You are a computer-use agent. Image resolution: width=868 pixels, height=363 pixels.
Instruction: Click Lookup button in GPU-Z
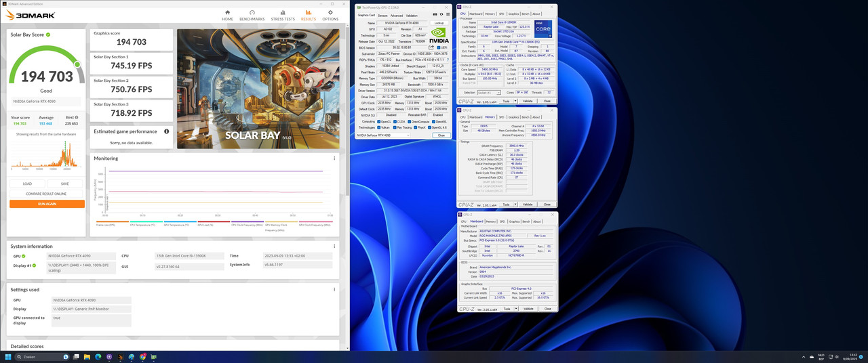[439, 23]
